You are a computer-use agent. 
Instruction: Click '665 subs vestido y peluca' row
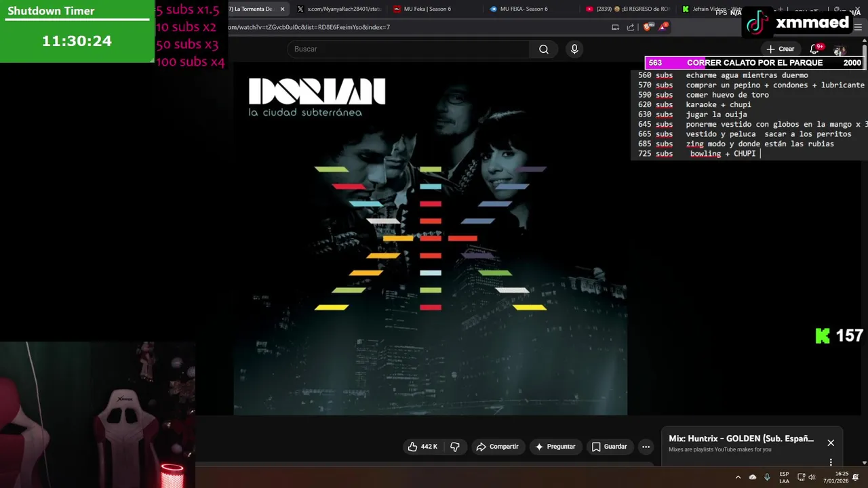click(x=745, y=134)
